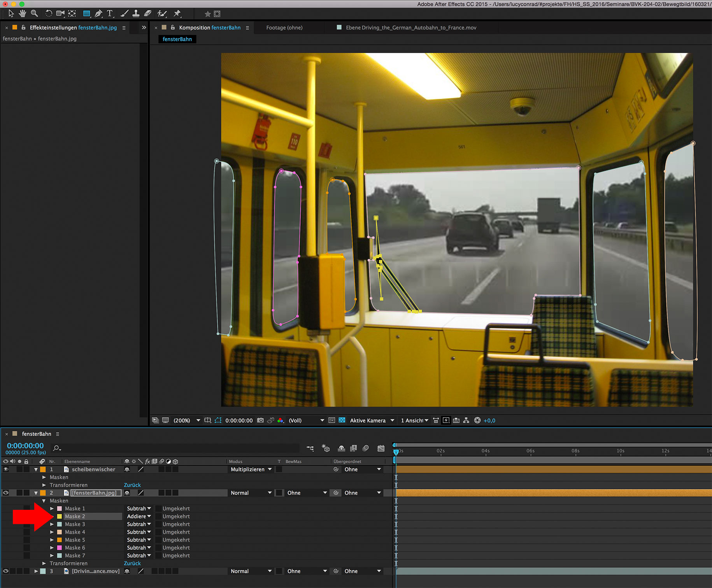Switch to the Footage (ohne) tab
This screenshot has height=588, width=712.
(284, 28)
